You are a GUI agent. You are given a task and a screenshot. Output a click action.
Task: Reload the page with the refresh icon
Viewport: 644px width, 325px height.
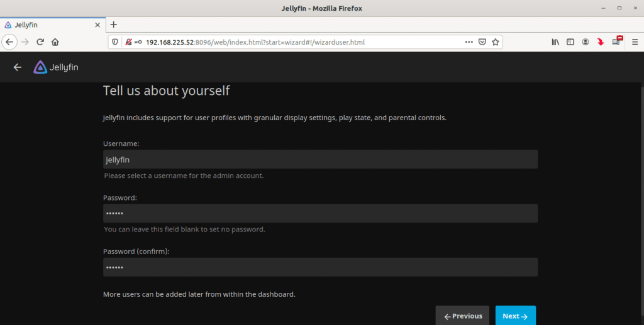click(40, 42)
